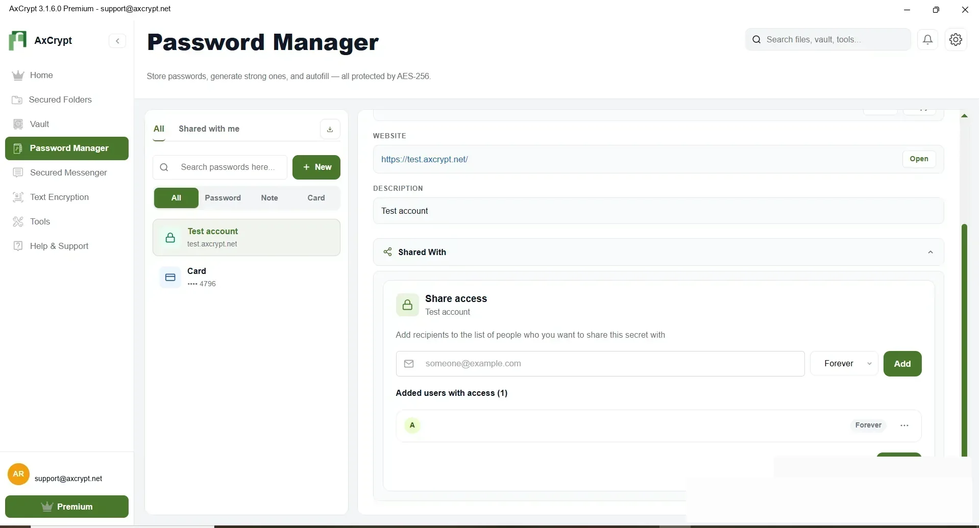980x528 pixels.
Task: Filter entries by Password
Action: pos(223,198)
